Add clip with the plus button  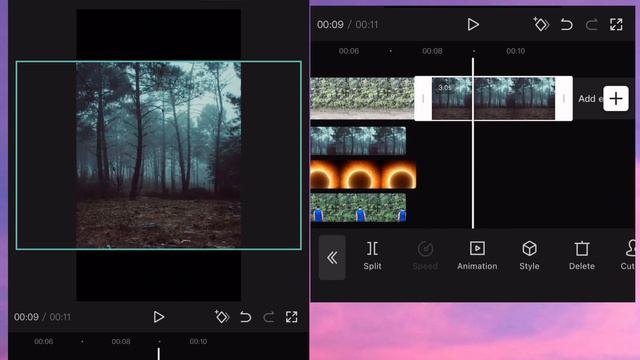pyautogui.click(x=616, y=99)
